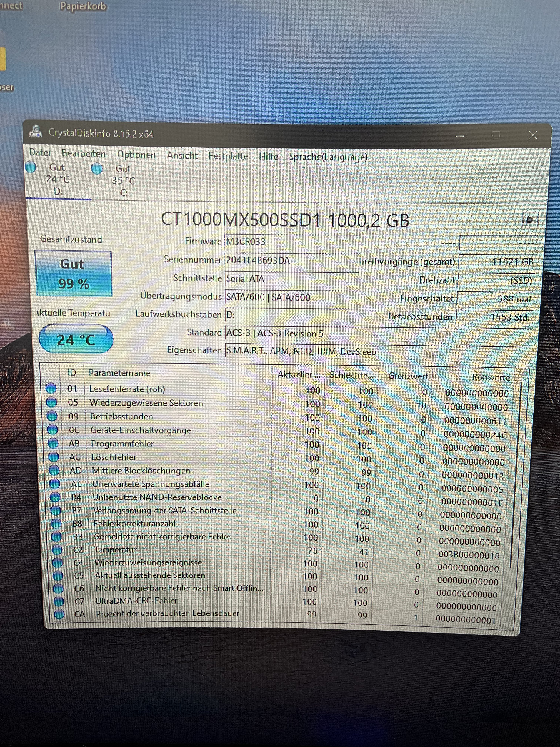Open the Ansicht menu
This screenshot has height=747, width=560.
[182, 155]
